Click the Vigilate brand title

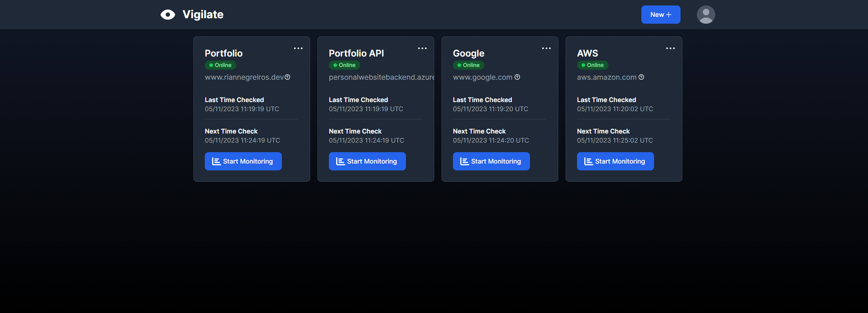tap(203, 15)
